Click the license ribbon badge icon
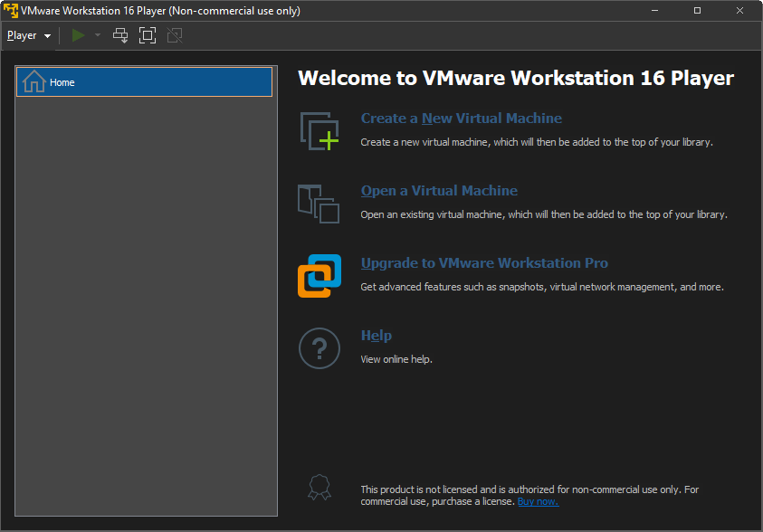This screenshot has height=532, width=763. pos(320,489)
